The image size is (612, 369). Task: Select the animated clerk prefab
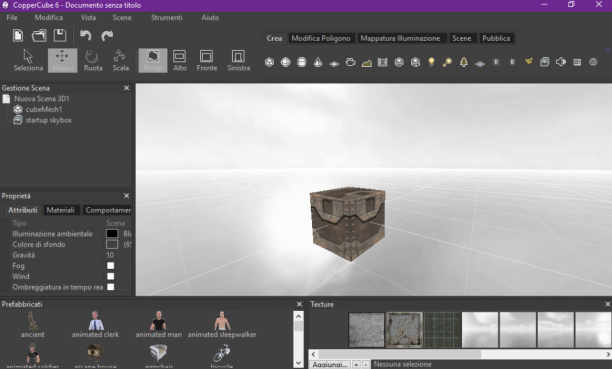coord(95,324)
